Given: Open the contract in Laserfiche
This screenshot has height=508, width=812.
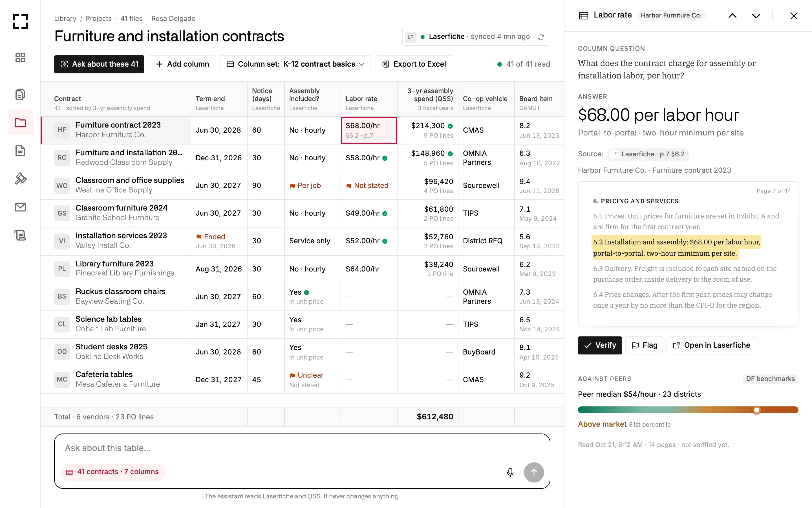Looking at the screenshot, I should point(711,345).
